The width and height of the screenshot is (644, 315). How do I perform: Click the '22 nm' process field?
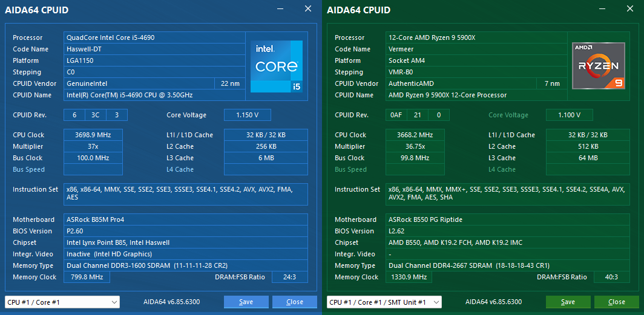(x=230, y=83)
